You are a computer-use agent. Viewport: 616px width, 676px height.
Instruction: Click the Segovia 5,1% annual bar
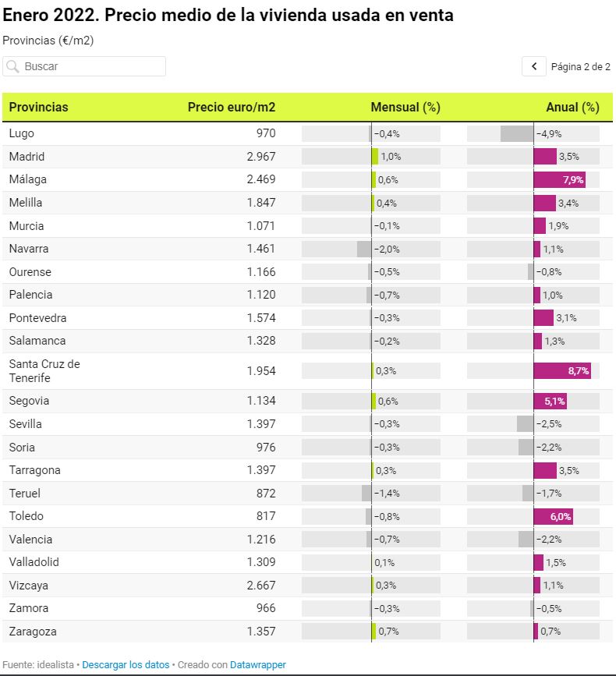550,402
